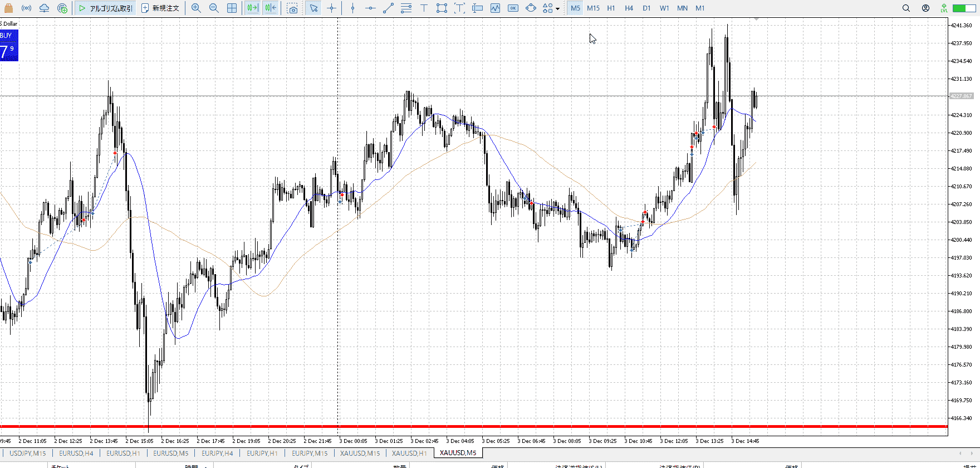The width and height of the screenshot is (980, 468).
Task: Open the user account profile icon
Action: pyautogui.click(x=925, y=8)
